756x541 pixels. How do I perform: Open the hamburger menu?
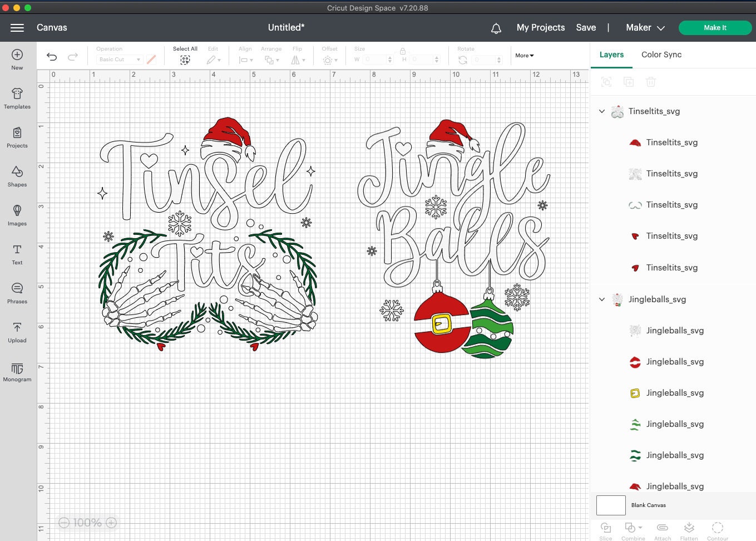click(x=17, y=27)
